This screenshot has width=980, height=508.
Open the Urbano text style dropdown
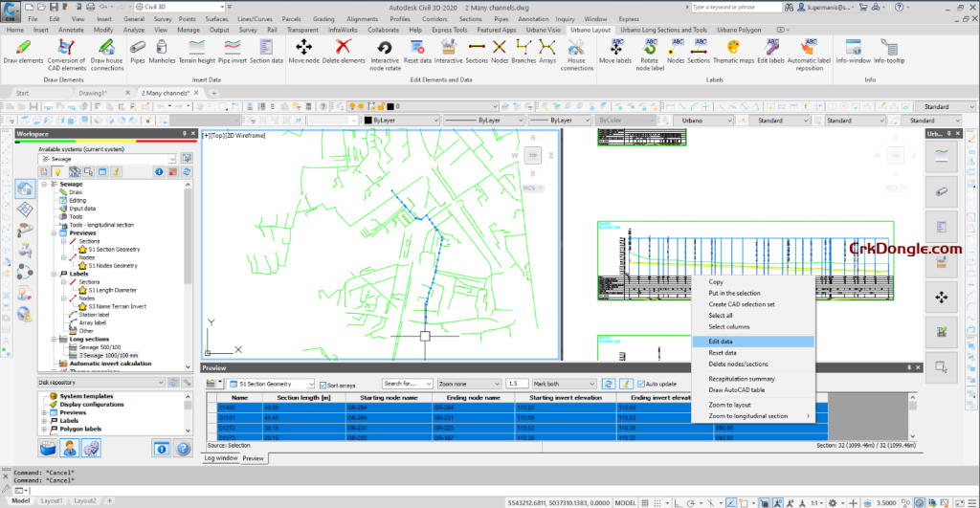click(x=705, y=120)
